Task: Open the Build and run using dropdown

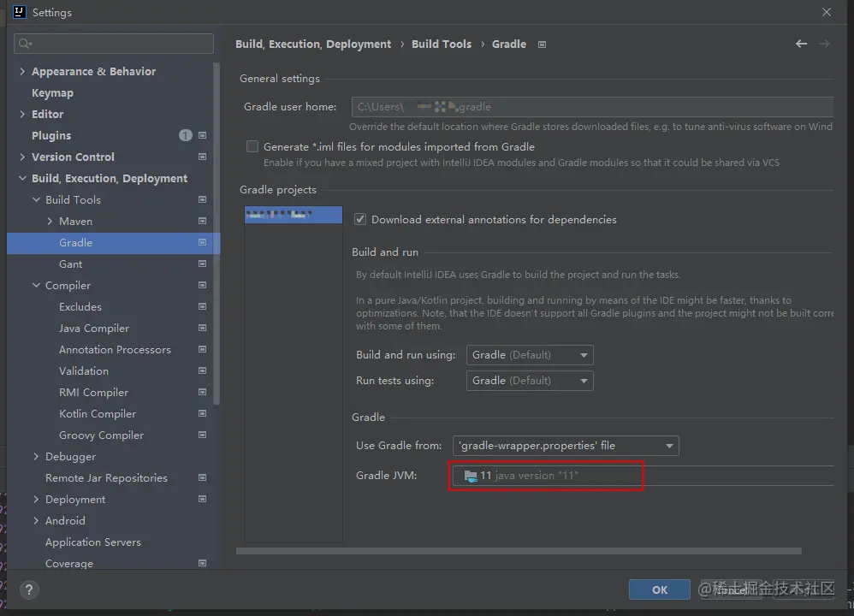Action: (x=530, y=355)
